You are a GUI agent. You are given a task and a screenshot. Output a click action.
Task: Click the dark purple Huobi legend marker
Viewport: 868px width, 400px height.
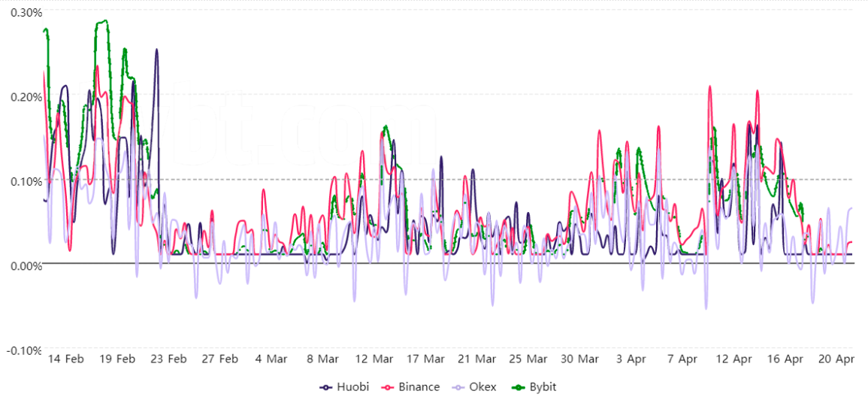[x=325, y=386]
